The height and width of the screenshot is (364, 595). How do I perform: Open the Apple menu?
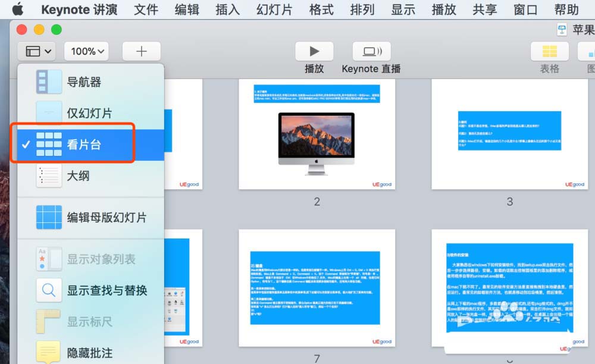[x=18, y=9]
